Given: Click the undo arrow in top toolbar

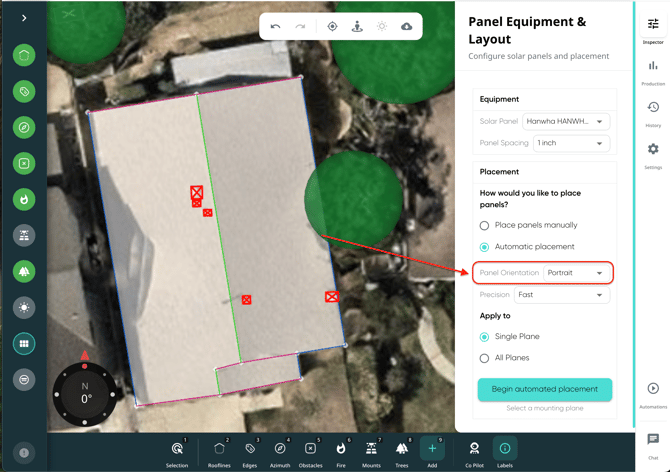Looking at the screenshot, I should click(x=276, y=27).
